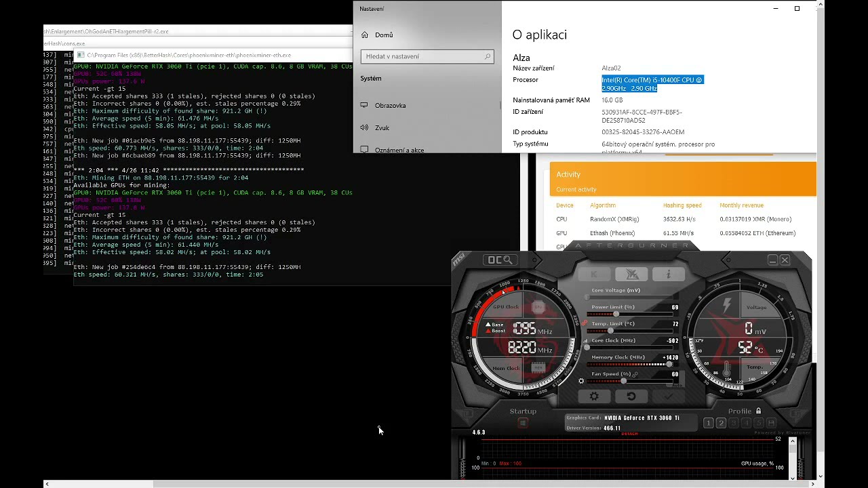Click the Kombustor K button
Image resolution: width=868 pixels, height=488 pixels.
[x=595, y=274]
